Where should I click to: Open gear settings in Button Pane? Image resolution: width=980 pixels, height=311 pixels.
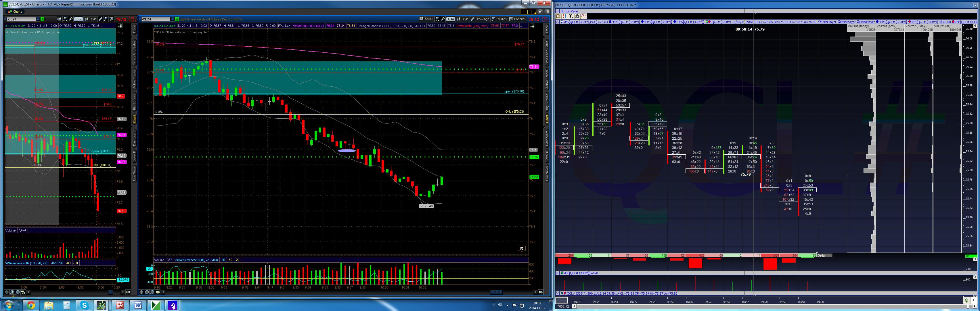coord(577,16)
